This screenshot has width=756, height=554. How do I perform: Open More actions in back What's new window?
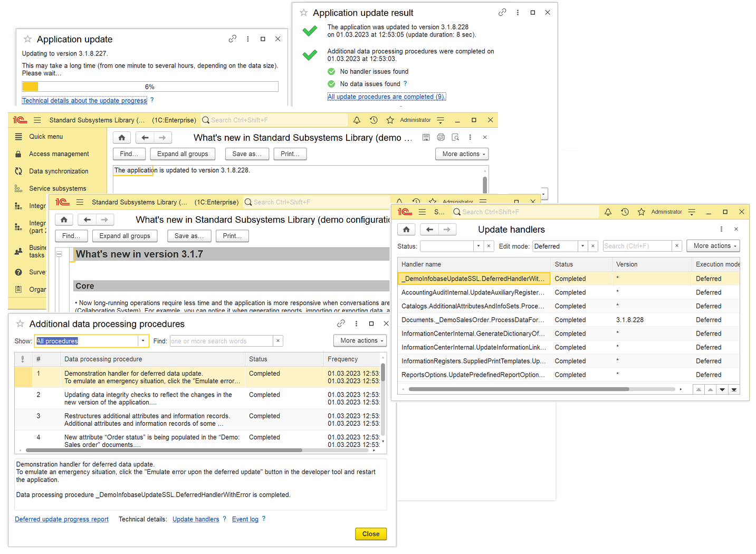pos(462,154)
